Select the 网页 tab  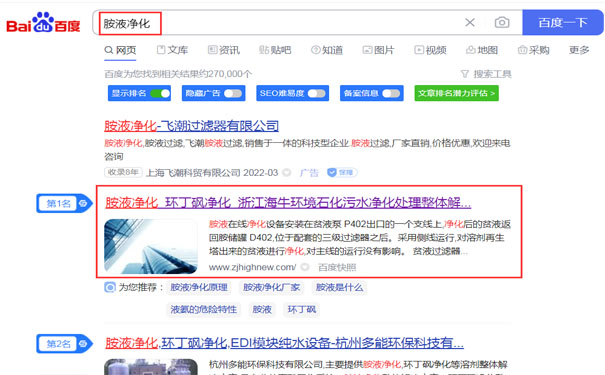point(120,50)
